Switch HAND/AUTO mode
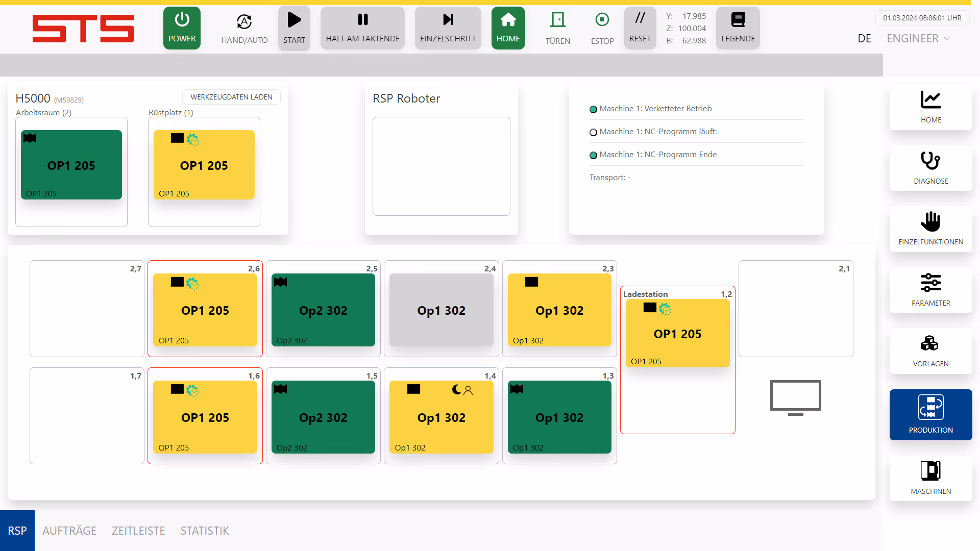The width and height of the screenshot is (980, 551). 244,28
